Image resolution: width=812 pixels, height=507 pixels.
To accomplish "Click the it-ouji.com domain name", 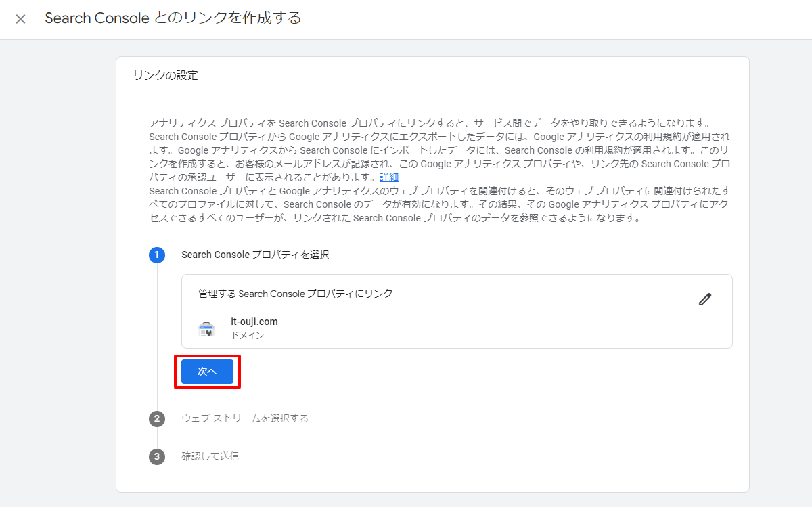I will point(254,322).
